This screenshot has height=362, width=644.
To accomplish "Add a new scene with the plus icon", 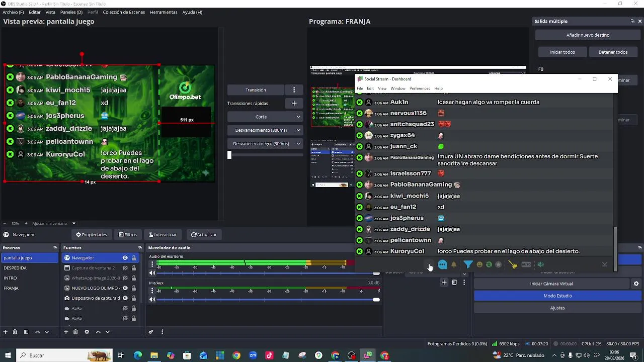I will click(6, 332).
